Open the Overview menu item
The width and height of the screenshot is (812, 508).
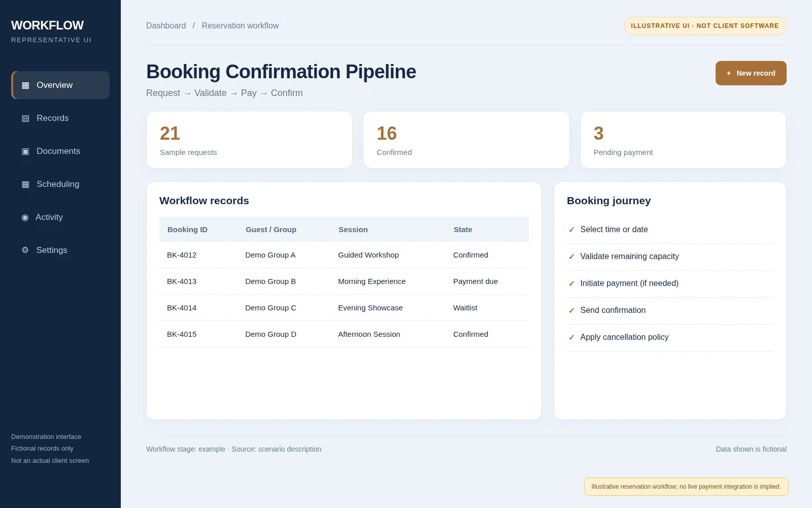(60, 85)
